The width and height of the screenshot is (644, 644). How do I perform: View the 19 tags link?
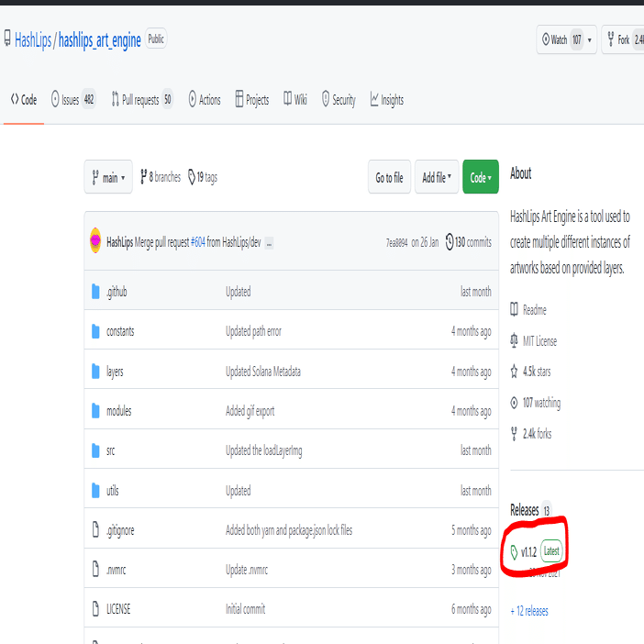click(203, 177)
